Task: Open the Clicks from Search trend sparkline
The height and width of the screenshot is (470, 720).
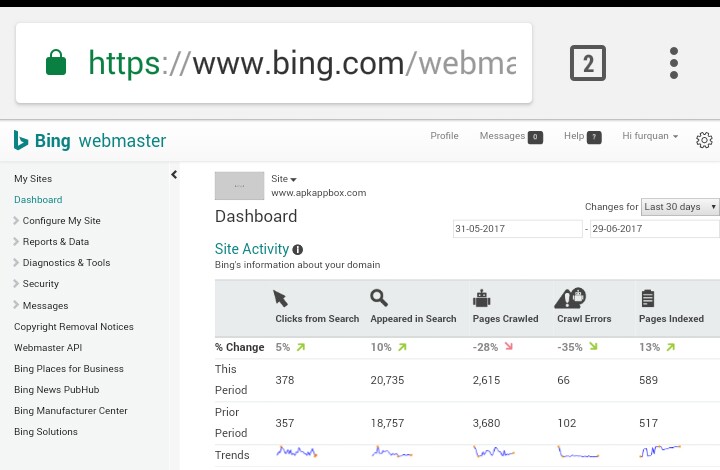Action: point(297,452)
